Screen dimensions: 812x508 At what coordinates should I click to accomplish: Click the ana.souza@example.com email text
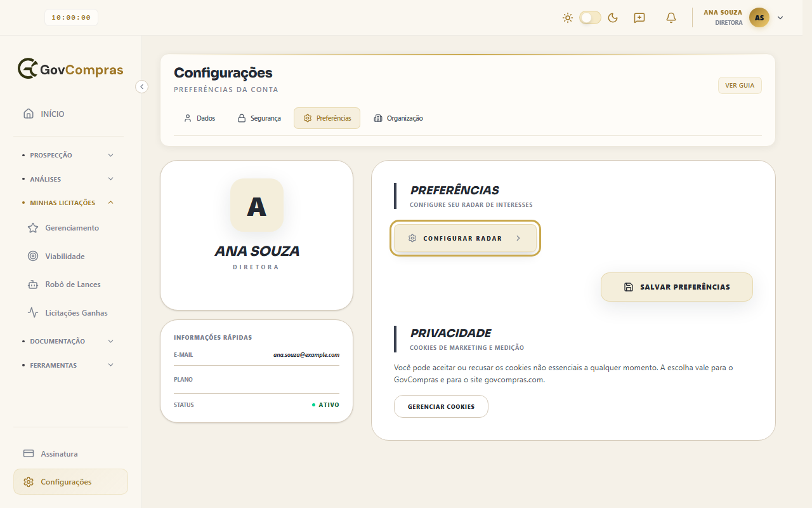click(x=306, y=354)
